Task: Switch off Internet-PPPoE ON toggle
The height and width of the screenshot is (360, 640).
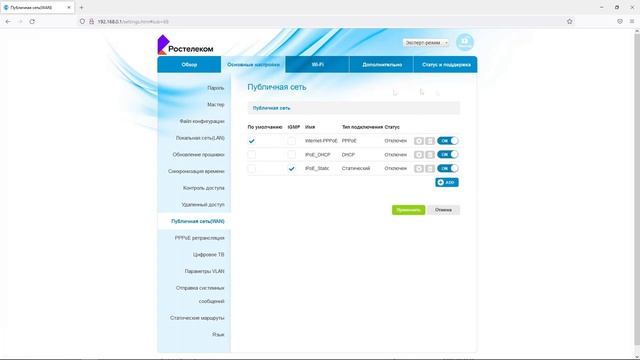Action: pos(447,141)
